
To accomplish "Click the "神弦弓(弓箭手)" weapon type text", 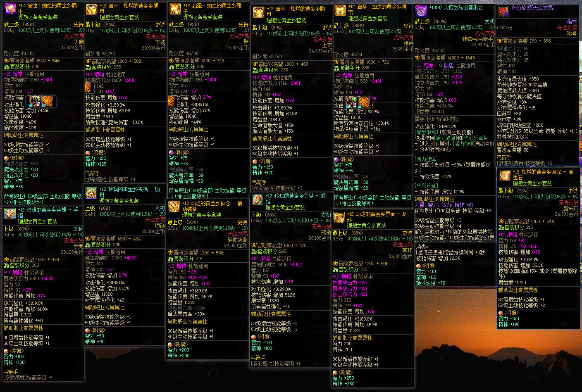I will [479, 39].
